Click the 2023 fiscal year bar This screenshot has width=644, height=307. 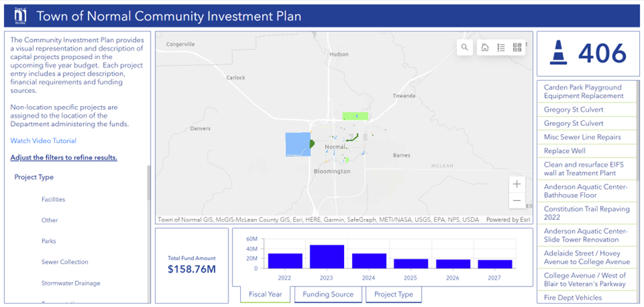click(327, 257)
